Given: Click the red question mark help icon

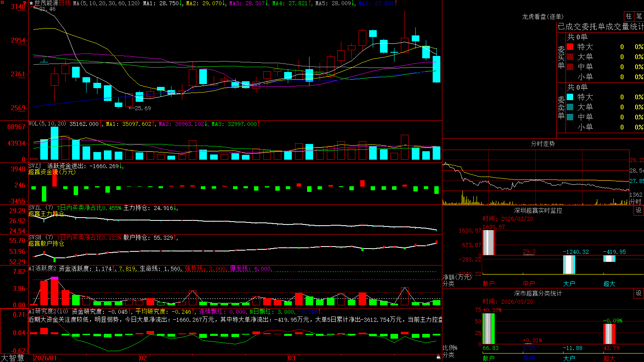Looking at the screenshot, I should [x=25, y=3].
